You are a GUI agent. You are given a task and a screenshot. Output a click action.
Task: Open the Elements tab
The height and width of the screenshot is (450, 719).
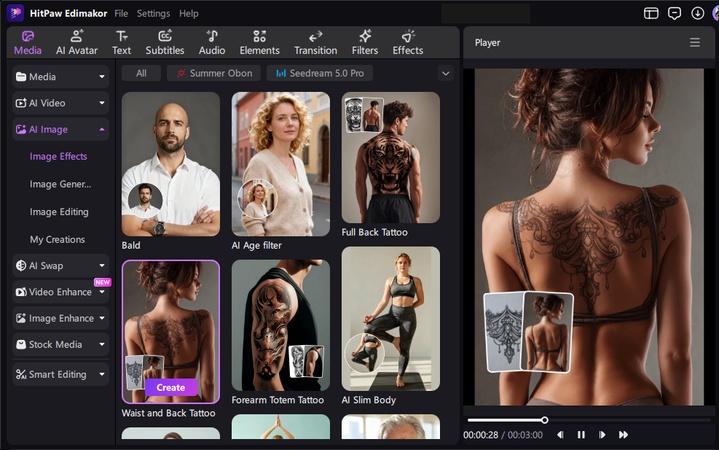point(260,43)
